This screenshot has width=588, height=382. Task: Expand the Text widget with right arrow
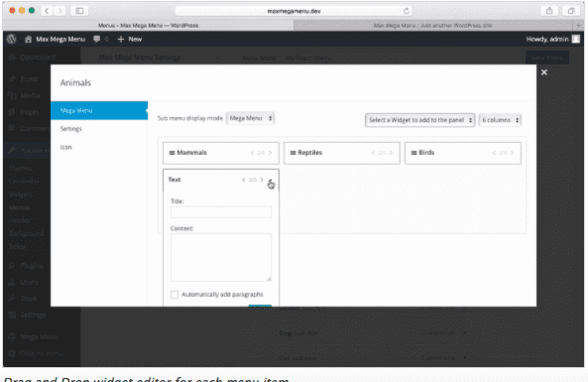(x=262, y=180)
